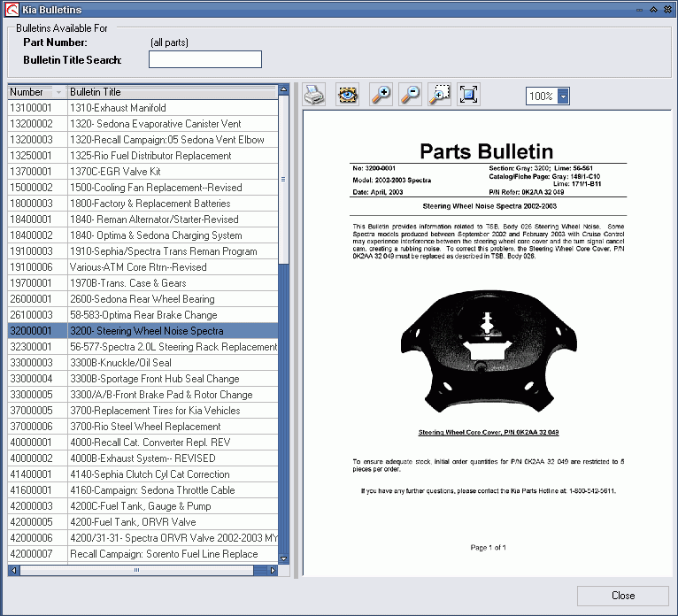Screen dimensions: 678x616
Task: Sort by the Number column header
Action: (x=36, y=92)
